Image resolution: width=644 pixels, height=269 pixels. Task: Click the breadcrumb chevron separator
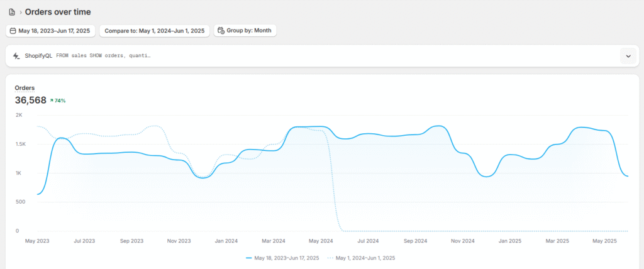[x=20, y=12]
